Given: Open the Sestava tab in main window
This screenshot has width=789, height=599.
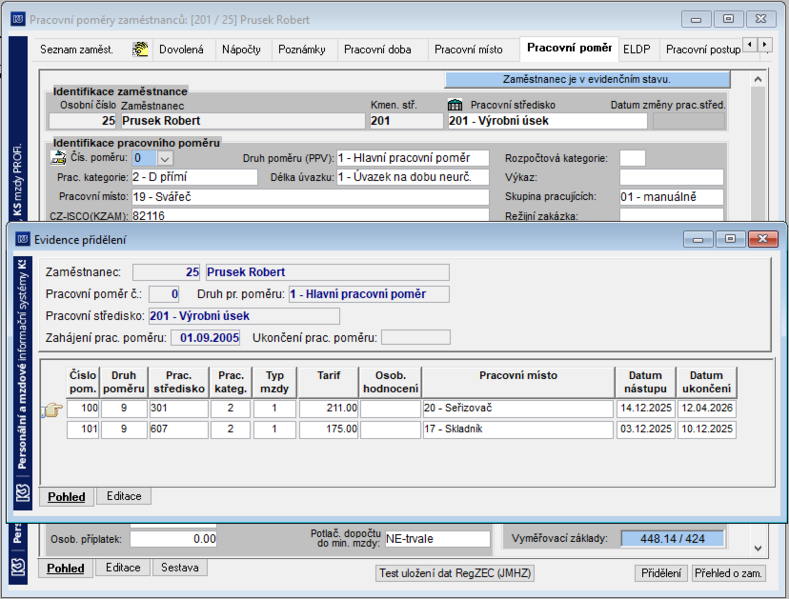Looking at the screenshot, I should [180, 568].
